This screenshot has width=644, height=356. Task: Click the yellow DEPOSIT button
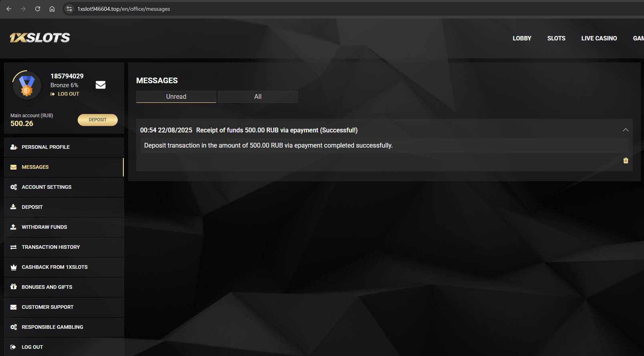pyautogui.click(x=98, y=120)
